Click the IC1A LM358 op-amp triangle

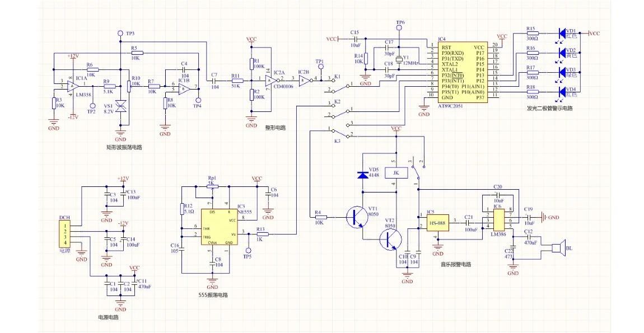73,86
